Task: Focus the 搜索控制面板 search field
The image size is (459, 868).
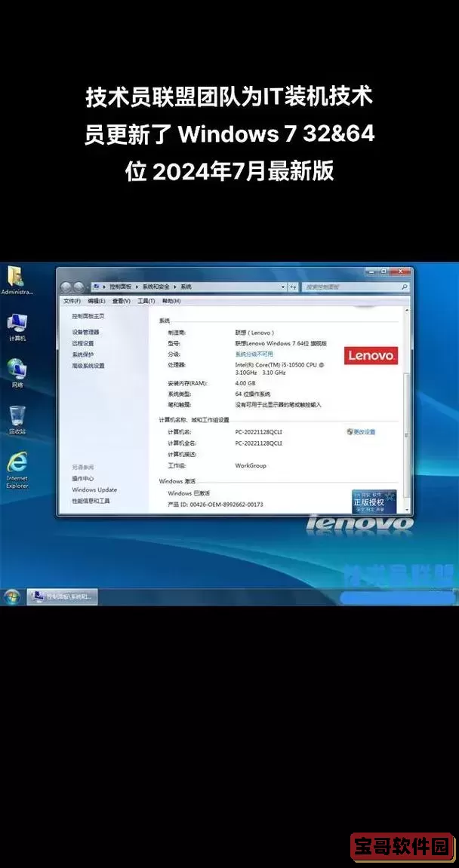Action: [356, 287]
